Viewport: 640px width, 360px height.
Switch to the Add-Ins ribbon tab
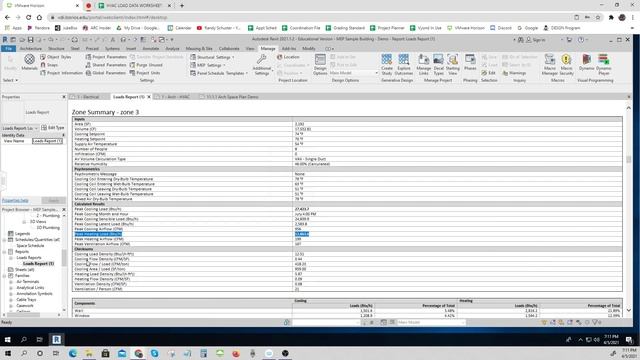[289, 49]
